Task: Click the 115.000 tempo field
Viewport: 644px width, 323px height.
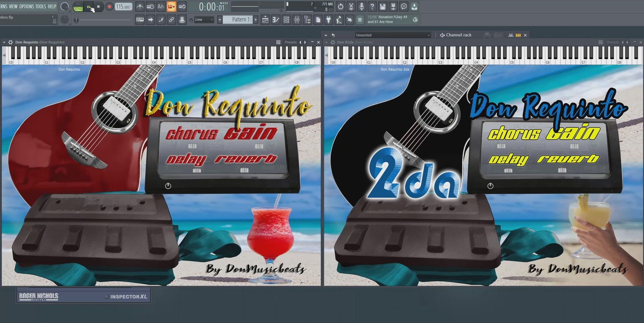Action: (123, 7)
